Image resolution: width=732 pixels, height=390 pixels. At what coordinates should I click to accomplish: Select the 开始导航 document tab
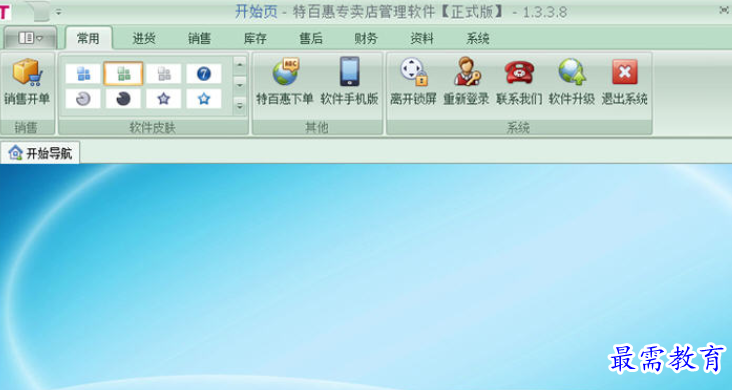40,153
